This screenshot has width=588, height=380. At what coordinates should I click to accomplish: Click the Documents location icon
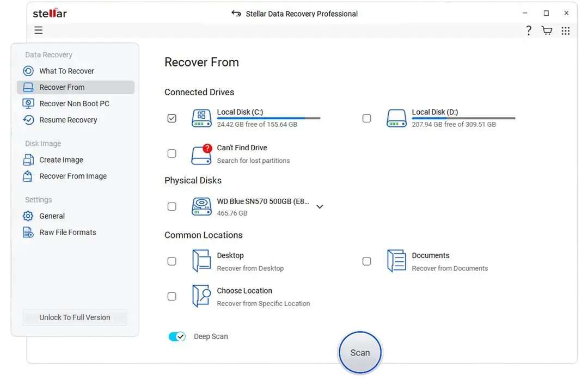click(396, 261)
